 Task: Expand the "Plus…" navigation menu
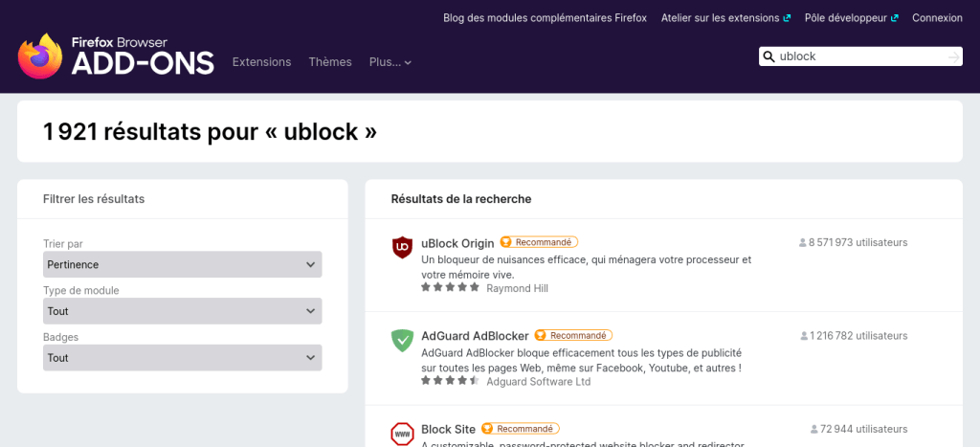[x=390, y=62]
